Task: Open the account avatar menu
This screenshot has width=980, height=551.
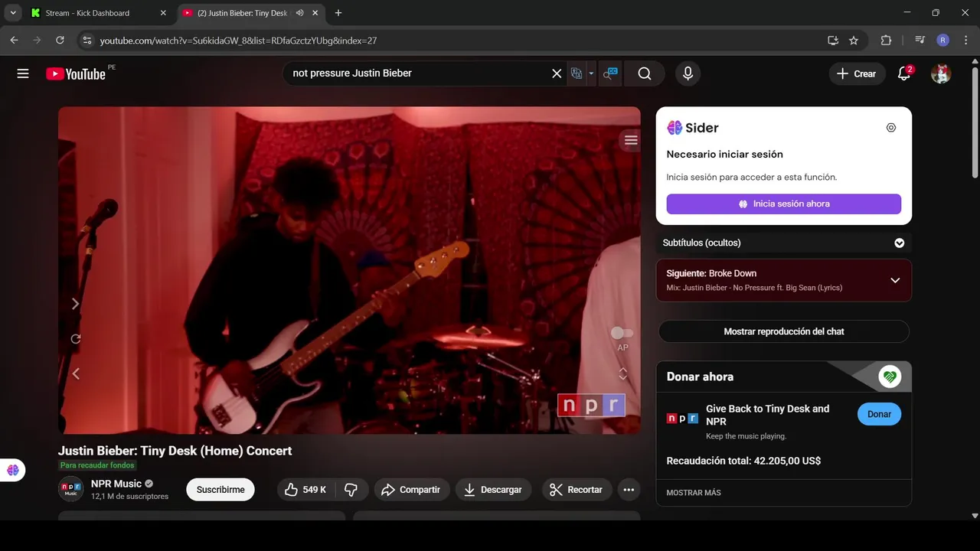Action: pyautogui.click(x=941, y=73)
